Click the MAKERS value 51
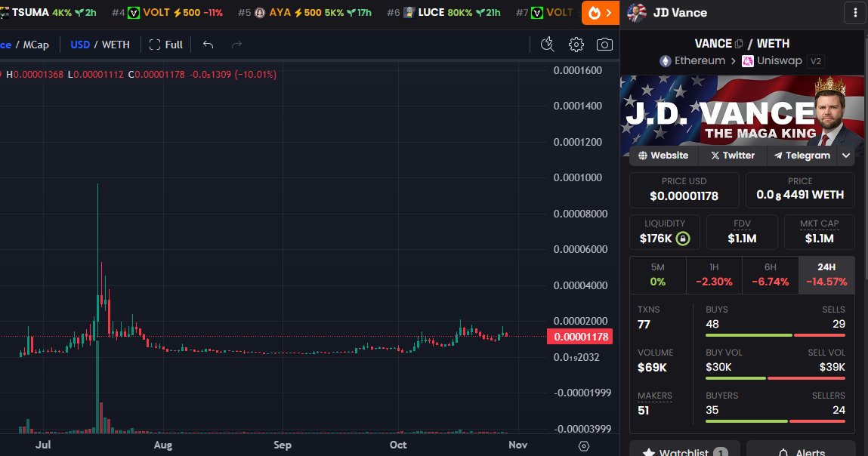 point(643,411)
